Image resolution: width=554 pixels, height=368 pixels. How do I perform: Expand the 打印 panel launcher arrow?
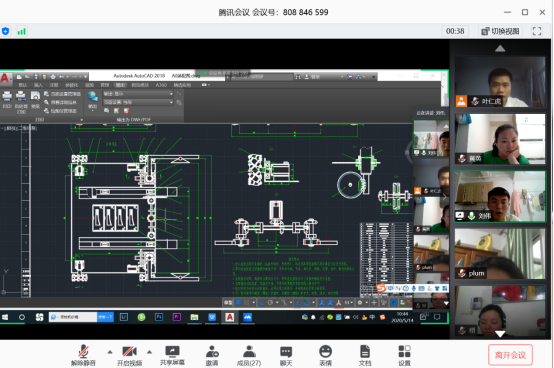pyautogui.click(x=82, y=120)
